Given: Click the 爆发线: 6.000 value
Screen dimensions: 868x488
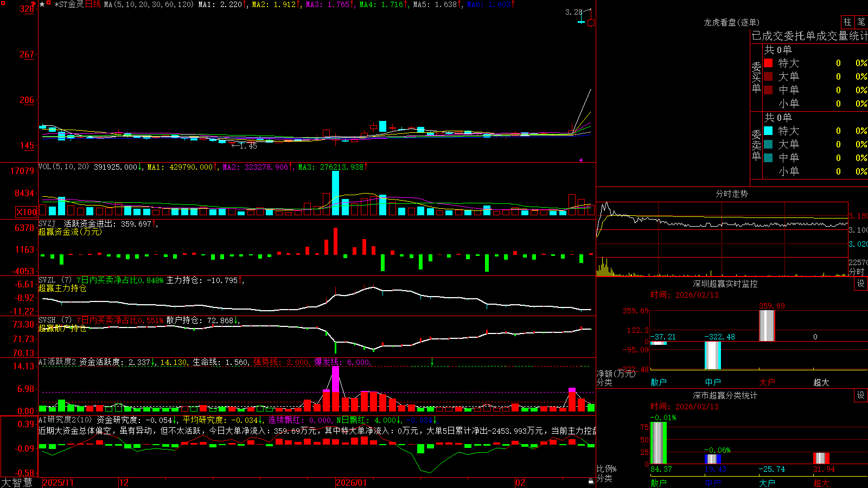Looking at the screenshot, I should point(342,362).
